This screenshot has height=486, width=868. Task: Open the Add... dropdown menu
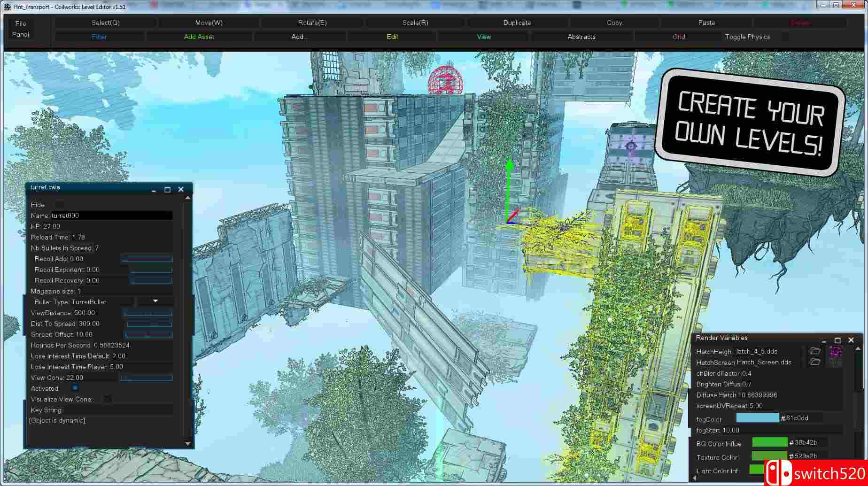pos(300,37)
